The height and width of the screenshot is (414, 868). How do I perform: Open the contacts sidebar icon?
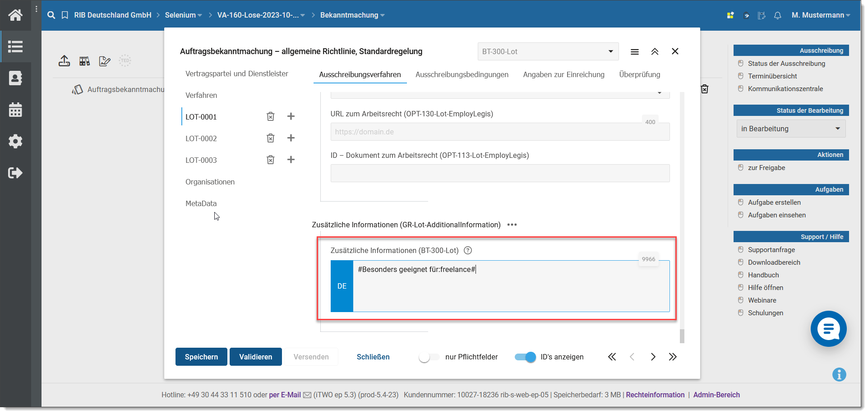tap(15, 78)
